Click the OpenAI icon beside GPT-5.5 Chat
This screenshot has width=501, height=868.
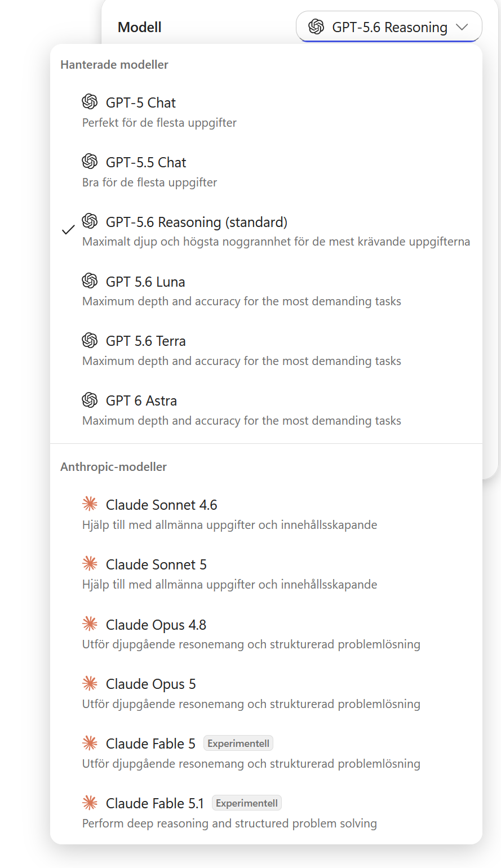(x=90, y=161)
